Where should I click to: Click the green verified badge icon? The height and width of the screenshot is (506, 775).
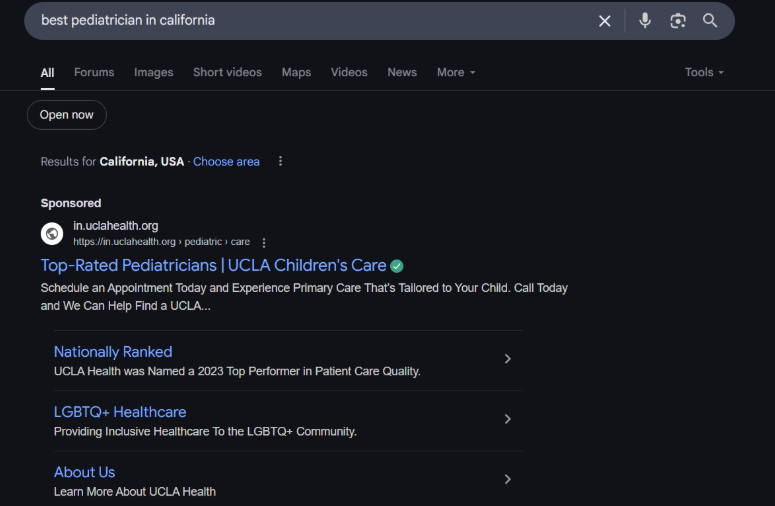(x=396, y=266)
